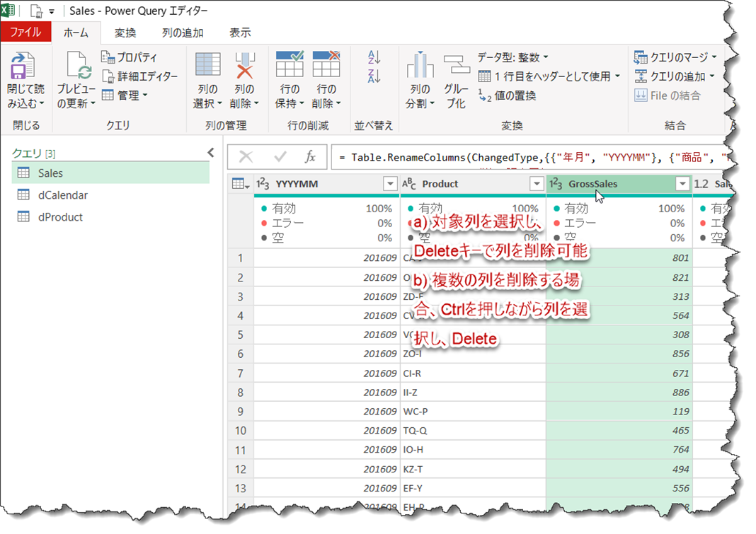This screenshot has width=756, height=534.
Task: Click the GrossSales column 123 type icon
Action: coord(556,184)
